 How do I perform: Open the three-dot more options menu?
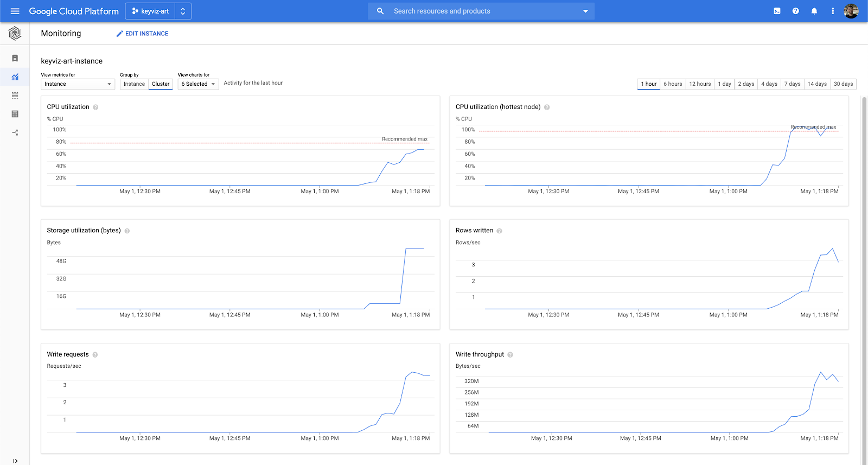click(832, 11)
